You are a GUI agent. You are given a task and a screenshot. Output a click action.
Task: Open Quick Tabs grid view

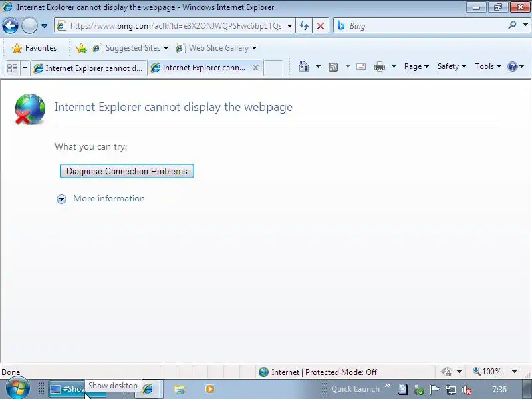tap(13, 68)
